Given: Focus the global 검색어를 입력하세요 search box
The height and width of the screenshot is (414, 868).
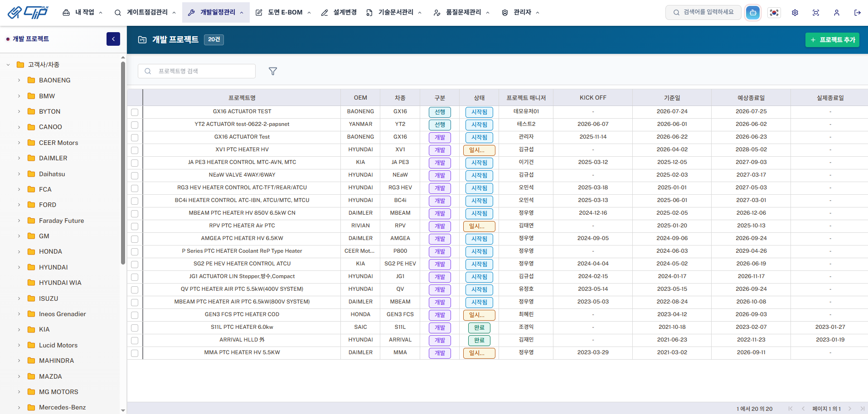Looking at the screenshot, I should 703,12.
